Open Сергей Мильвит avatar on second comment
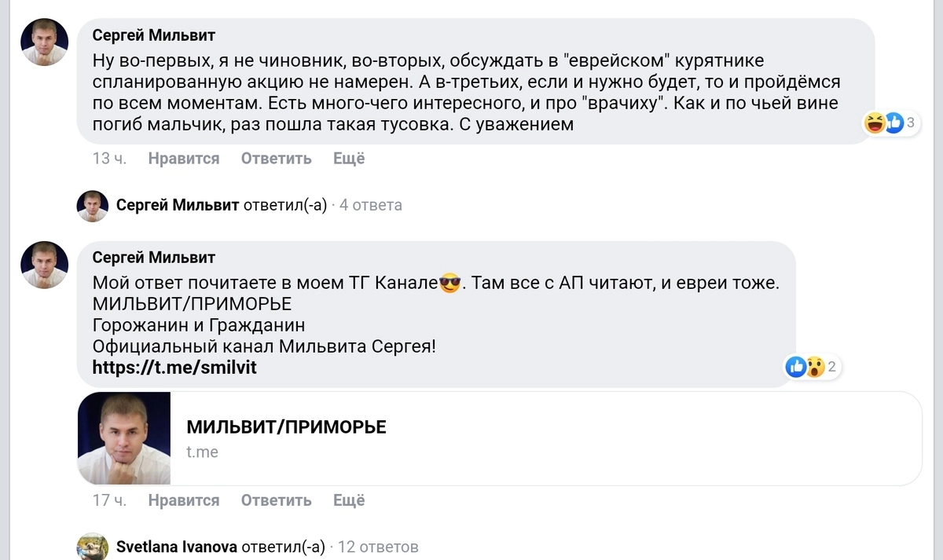943x560 pixels. click(44, 265)
